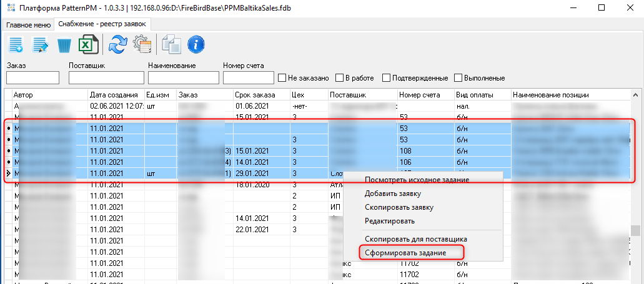This screenshot has width=644, height=284.
Task: Enable the 'Не заказано' checkbox
Action: point(283,78)
